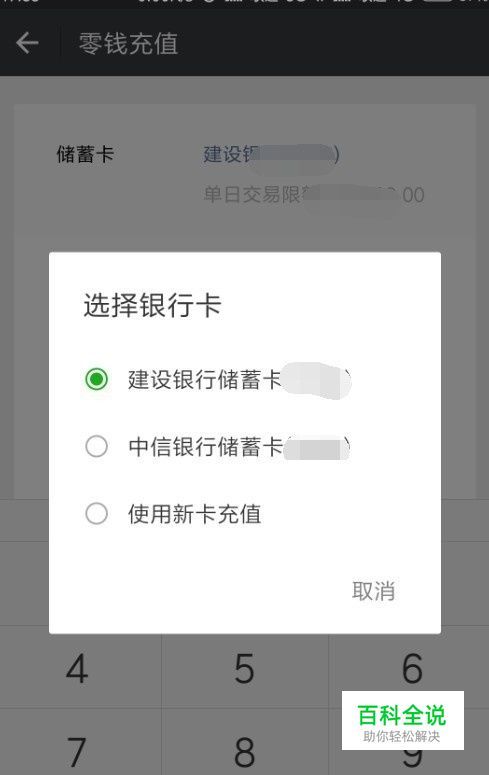Tap the 百科全说 watermark logo
The image size is (489, 775).
click(401, 715)
